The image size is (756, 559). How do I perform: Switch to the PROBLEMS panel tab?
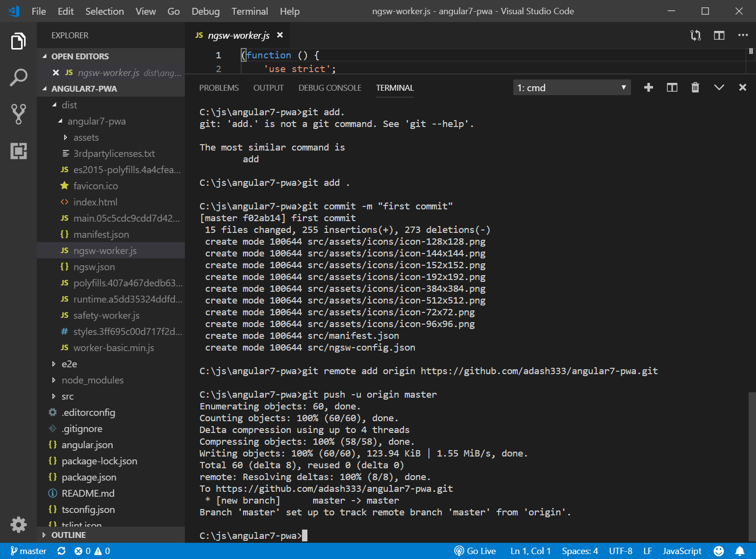(219, 88)
